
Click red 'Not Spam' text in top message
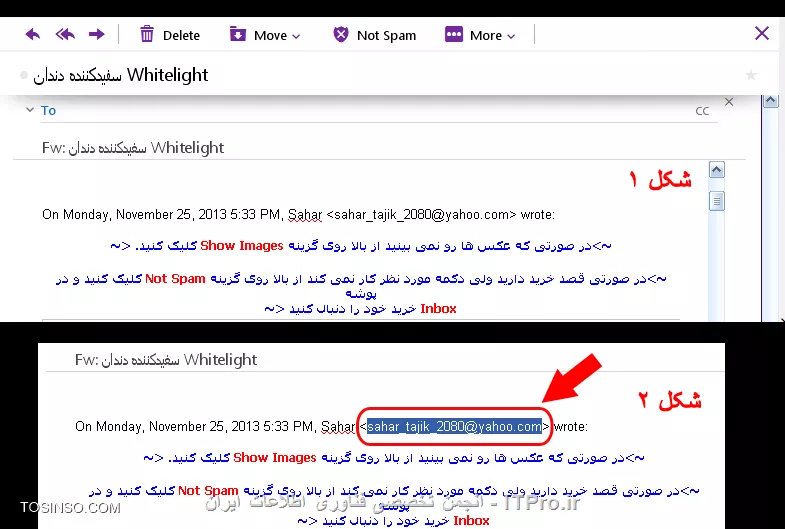175,279
